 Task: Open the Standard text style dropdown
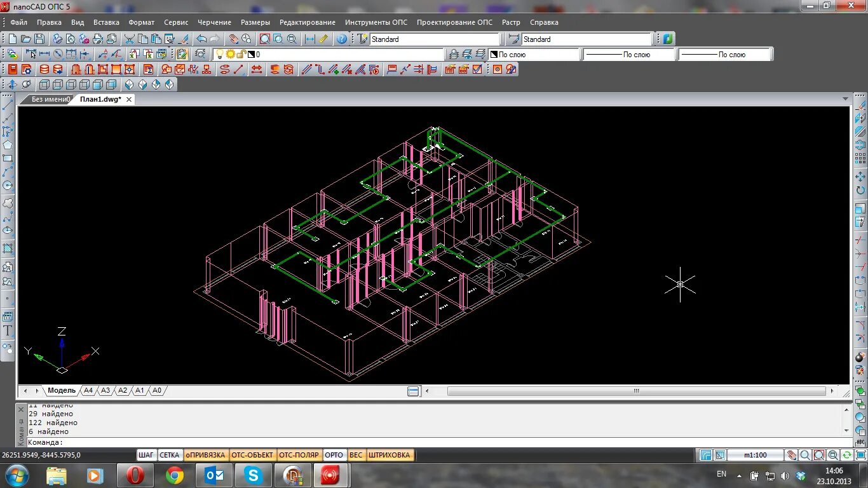[423, 39]
